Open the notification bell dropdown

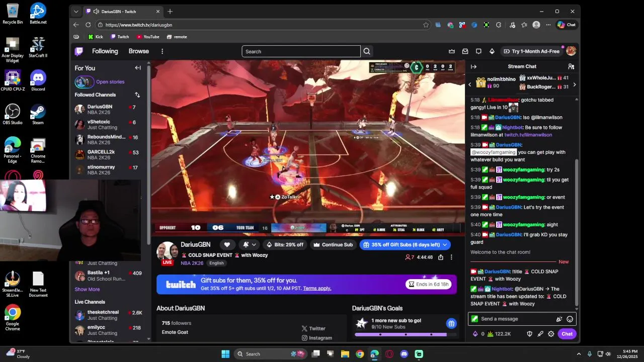point(249,244)
